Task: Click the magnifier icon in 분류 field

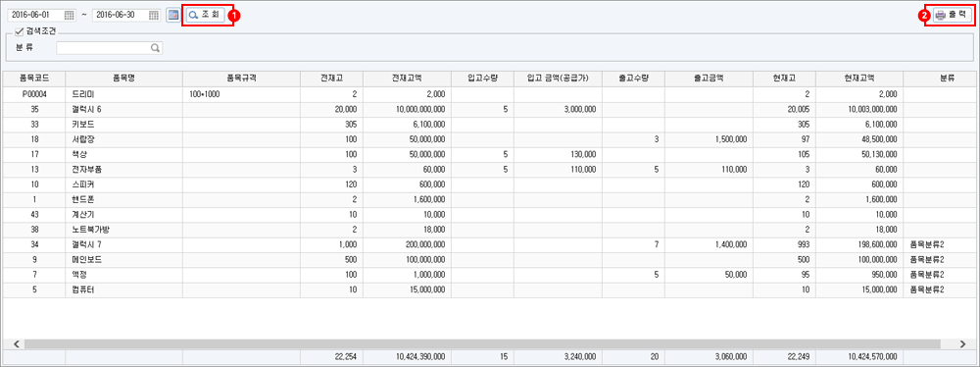Action: (x=155, y=48)
